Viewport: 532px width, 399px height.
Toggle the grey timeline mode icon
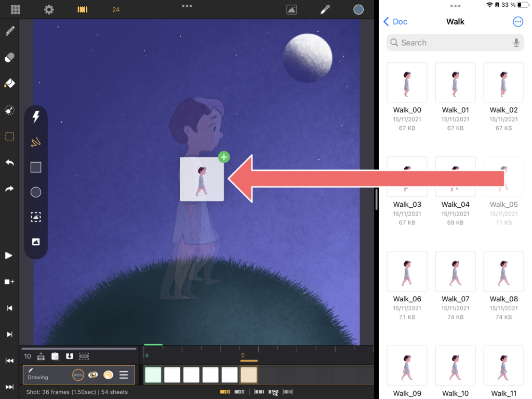tap(239, 392)
